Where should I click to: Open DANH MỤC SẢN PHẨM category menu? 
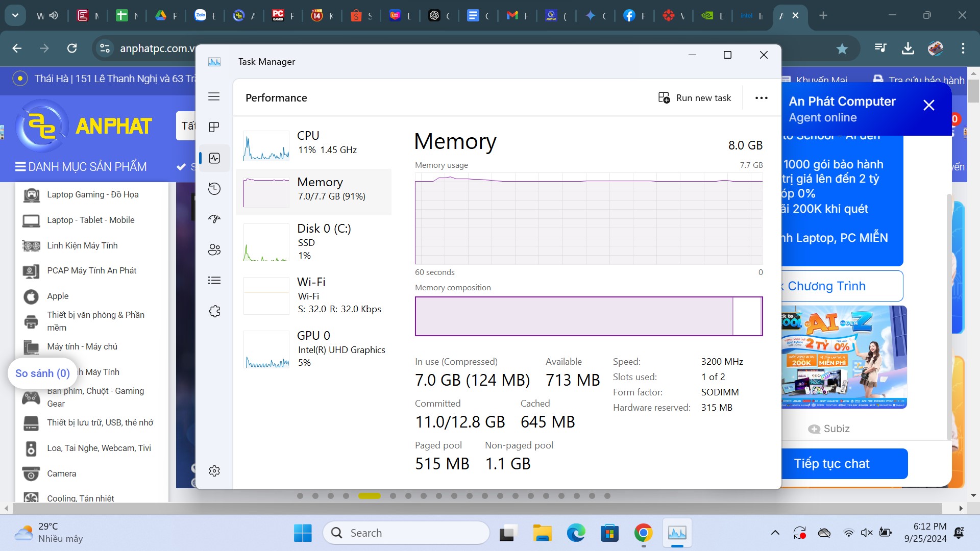(x=81, y=167)
